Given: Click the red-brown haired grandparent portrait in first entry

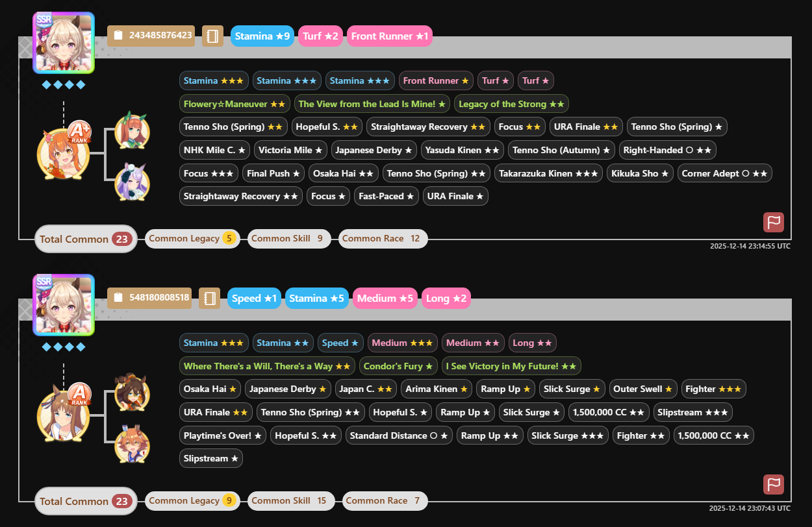Looking at the screenshot, I should (133, 130).
